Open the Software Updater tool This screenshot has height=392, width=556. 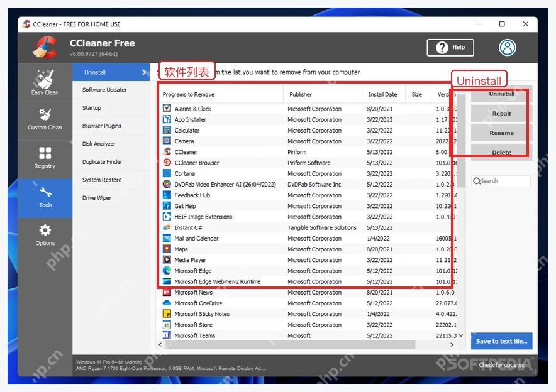pos(111,90)
